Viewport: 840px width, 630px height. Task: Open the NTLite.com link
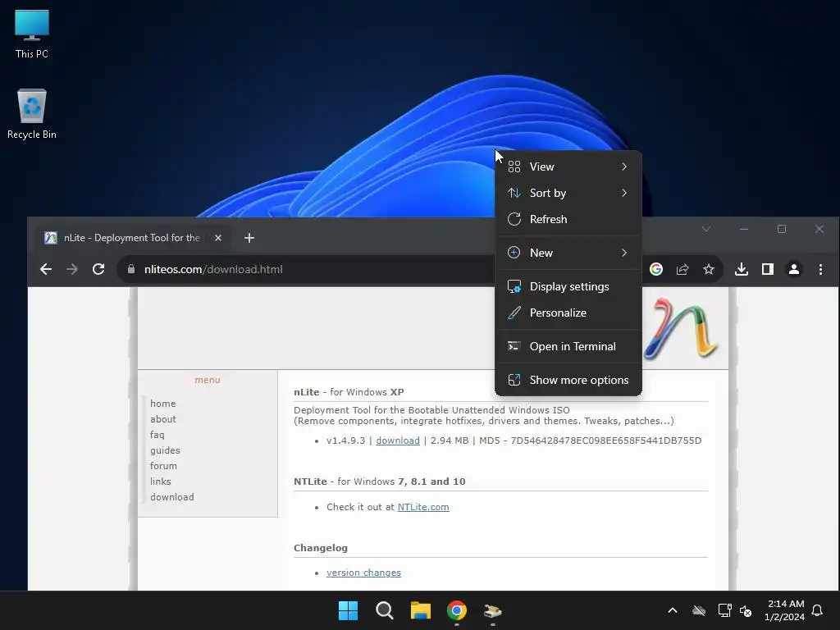tap(423, 507)
